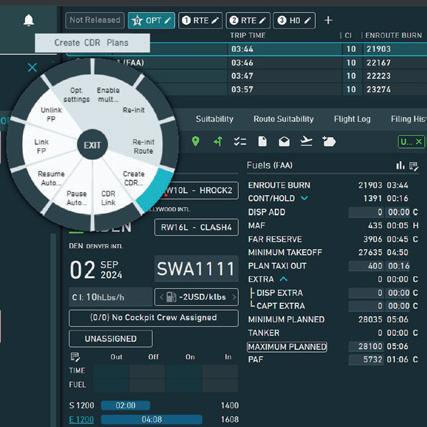Choose CDR Link in radial menu
Viewport: 427px width, 427px height.
click(x=108, y=198)
